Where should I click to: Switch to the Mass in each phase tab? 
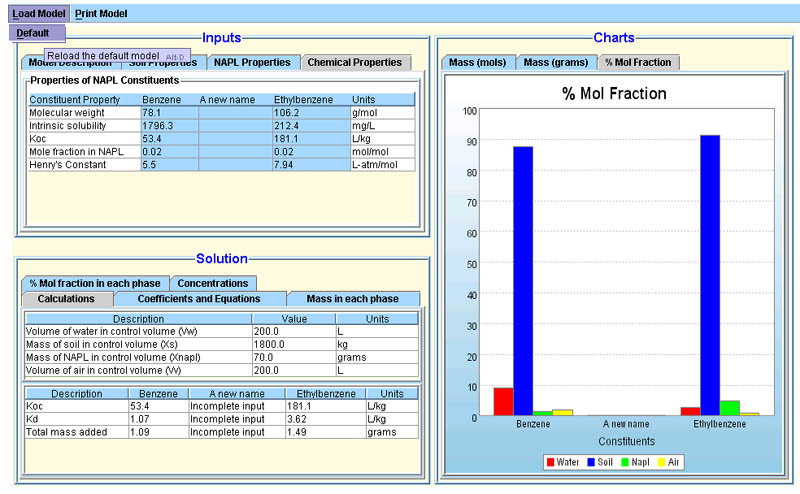(x=352, y=299)
